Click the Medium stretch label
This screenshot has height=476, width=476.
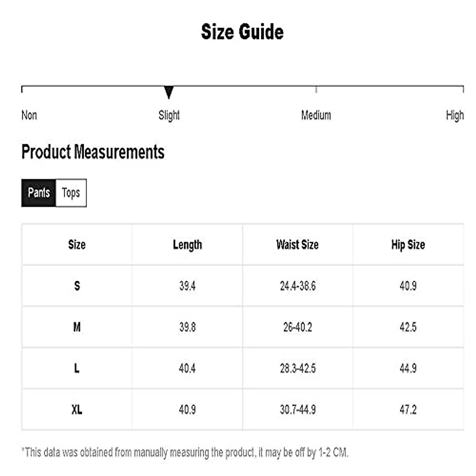click(x=316, y=115)
